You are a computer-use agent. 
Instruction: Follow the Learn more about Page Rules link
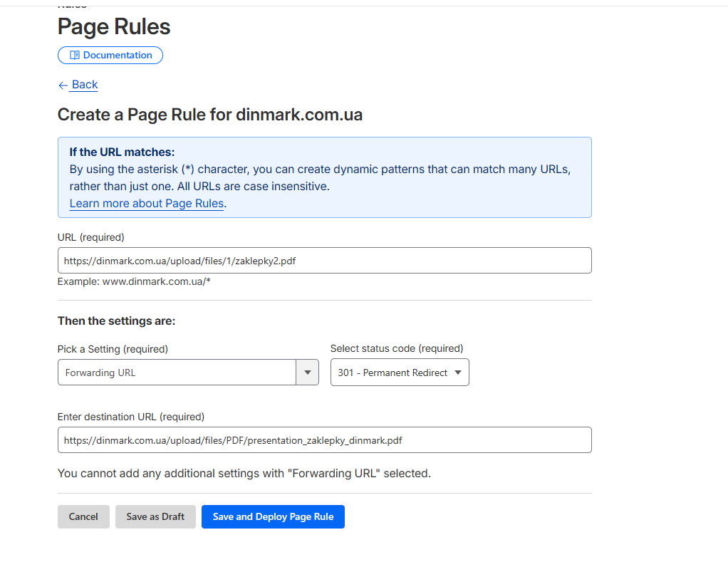147,204
